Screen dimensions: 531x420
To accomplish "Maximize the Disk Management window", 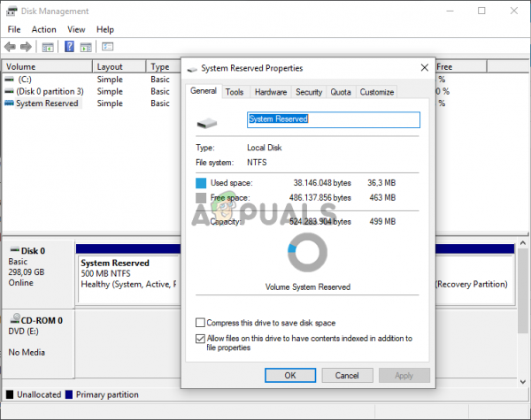I will tap(481, 11).
